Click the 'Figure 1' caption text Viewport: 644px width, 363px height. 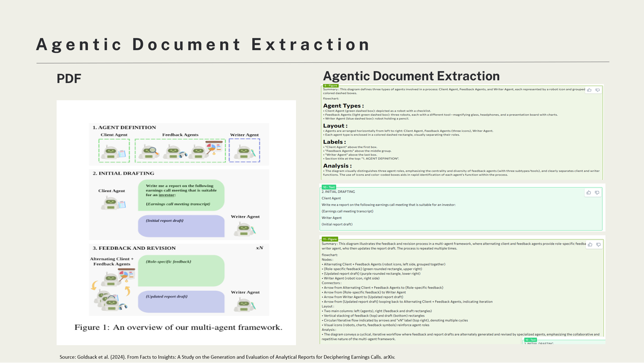178,327
